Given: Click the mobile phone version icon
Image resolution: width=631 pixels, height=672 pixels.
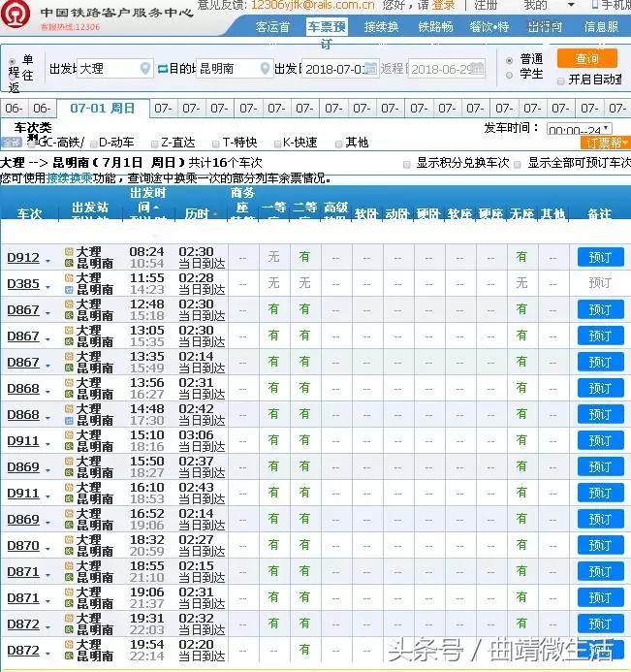Looking at the screenshot, I should coord(595,5).
